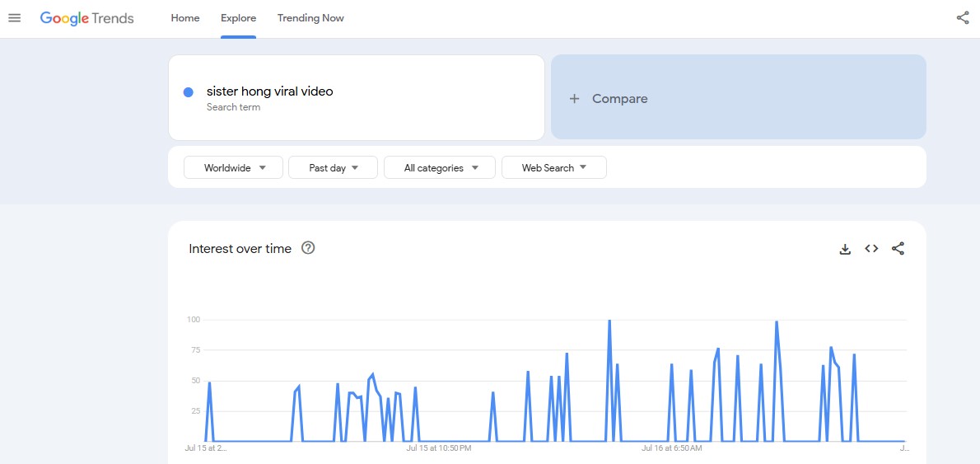The width and height of the screenshot is (980, 464).
Task: Expand the All categories dropdown
Action: click(440, 167)
